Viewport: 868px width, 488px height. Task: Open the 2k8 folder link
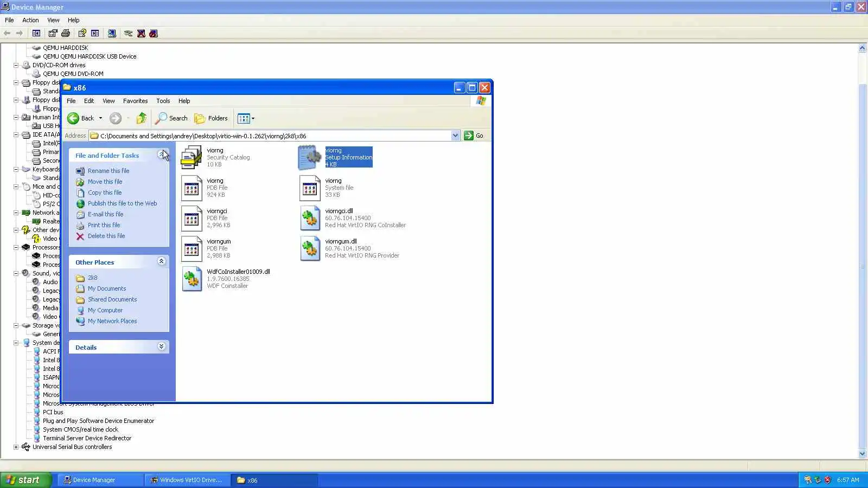pos(92,278)
